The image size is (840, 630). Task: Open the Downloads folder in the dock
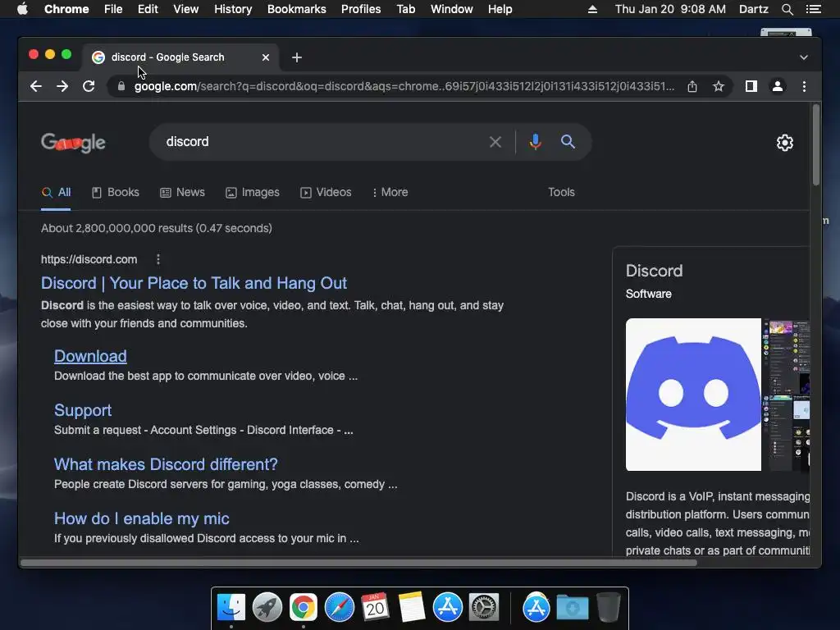pos(572,608)
